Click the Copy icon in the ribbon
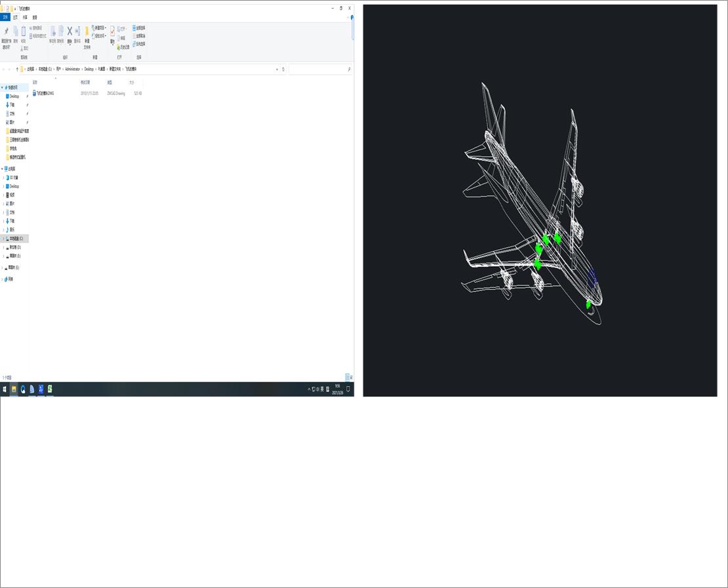Screen dimensions: 728x588 (16, 31)
